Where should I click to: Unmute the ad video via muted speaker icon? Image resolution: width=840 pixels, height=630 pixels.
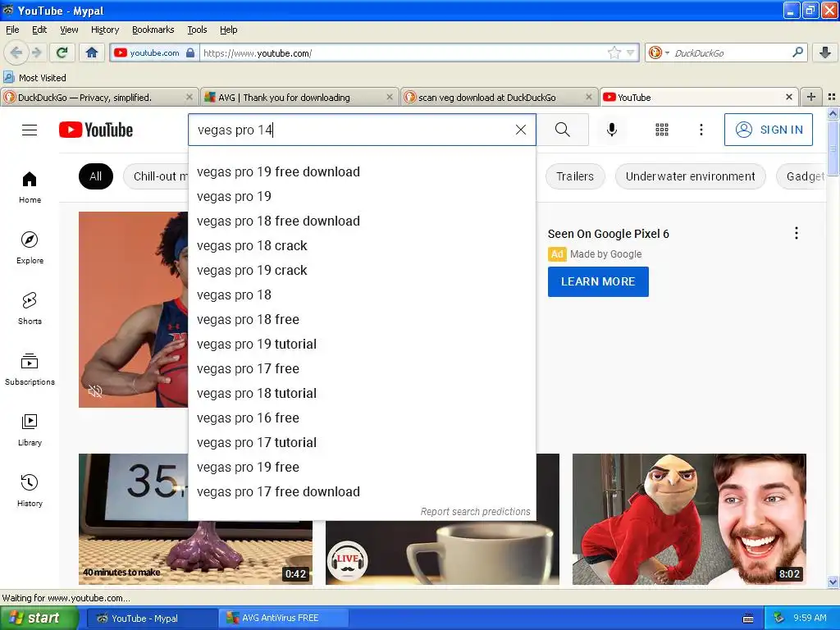point(95,391)
